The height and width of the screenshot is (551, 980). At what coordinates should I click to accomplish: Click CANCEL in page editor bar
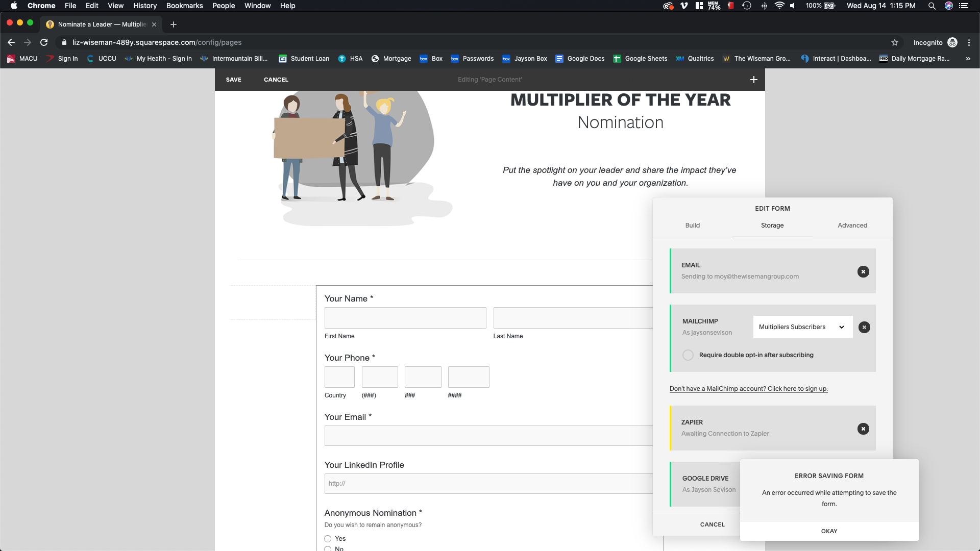click(276, 80)
